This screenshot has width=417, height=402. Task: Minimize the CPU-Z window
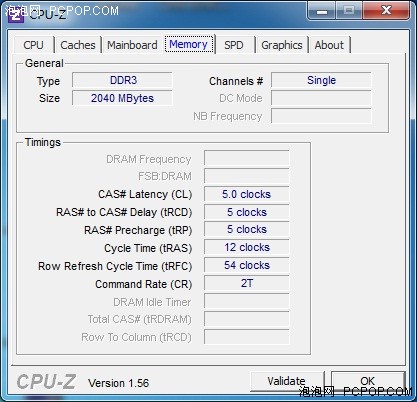coord(321,11)
